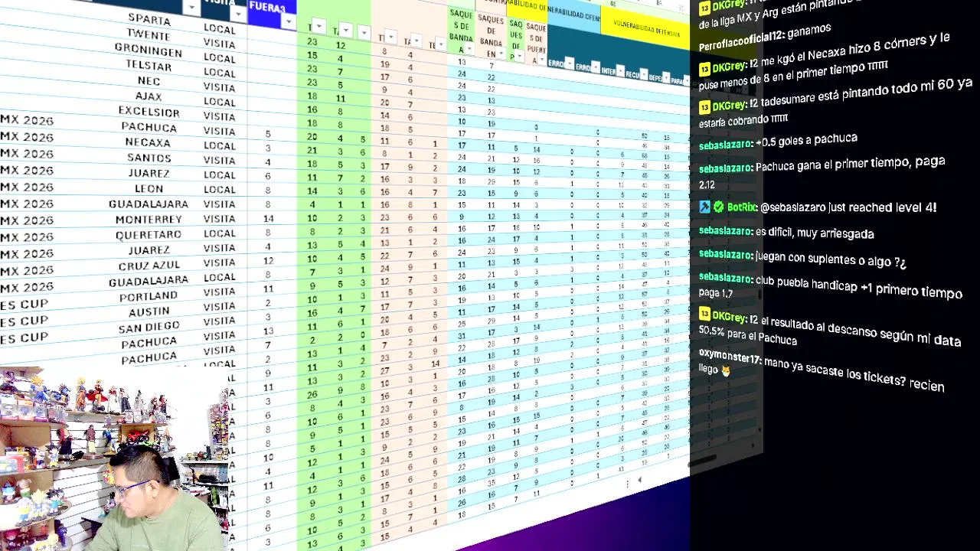
Task: Open the filter arrow beside the VISITA header
Action: point(238,15)
